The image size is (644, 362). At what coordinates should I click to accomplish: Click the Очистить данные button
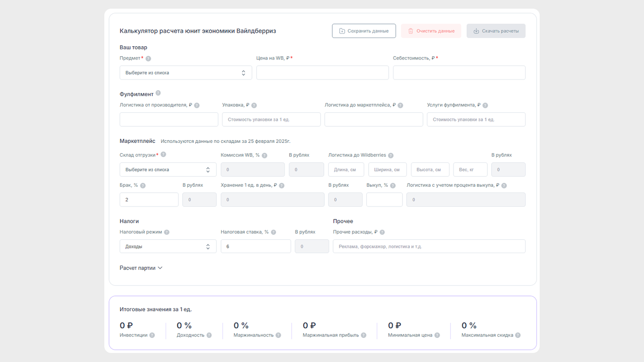(x=431, y=31)
